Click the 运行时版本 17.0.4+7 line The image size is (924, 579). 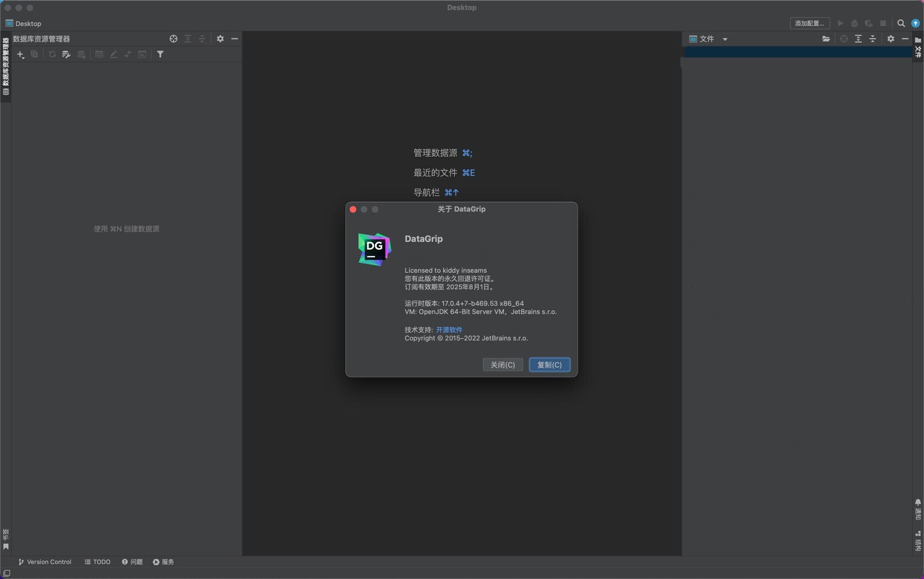click(464, 304)
